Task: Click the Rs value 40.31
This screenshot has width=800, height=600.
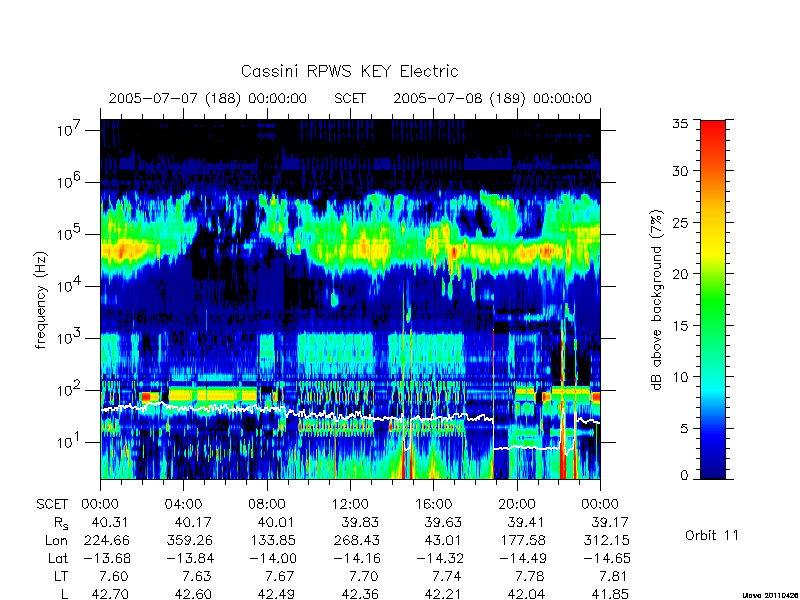Action: (110, 522)
